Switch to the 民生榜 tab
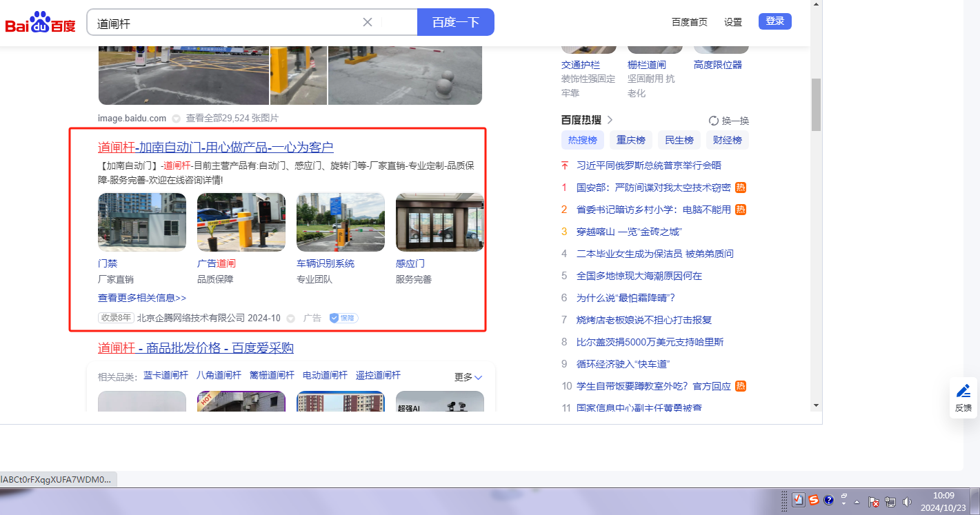This screenshot has height=515, width=980. tap(679, 140)
